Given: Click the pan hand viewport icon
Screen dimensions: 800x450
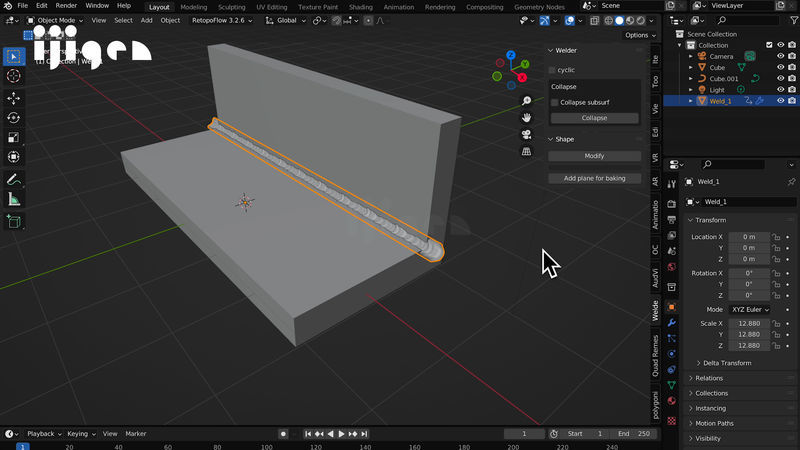Looking at the screenshot, I should 526,118.
